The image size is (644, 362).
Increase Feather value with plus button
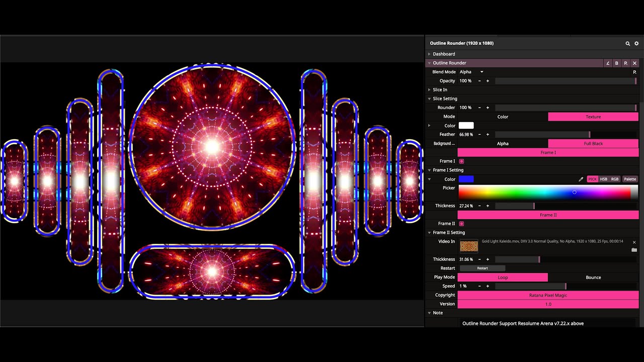pos(488,135)
